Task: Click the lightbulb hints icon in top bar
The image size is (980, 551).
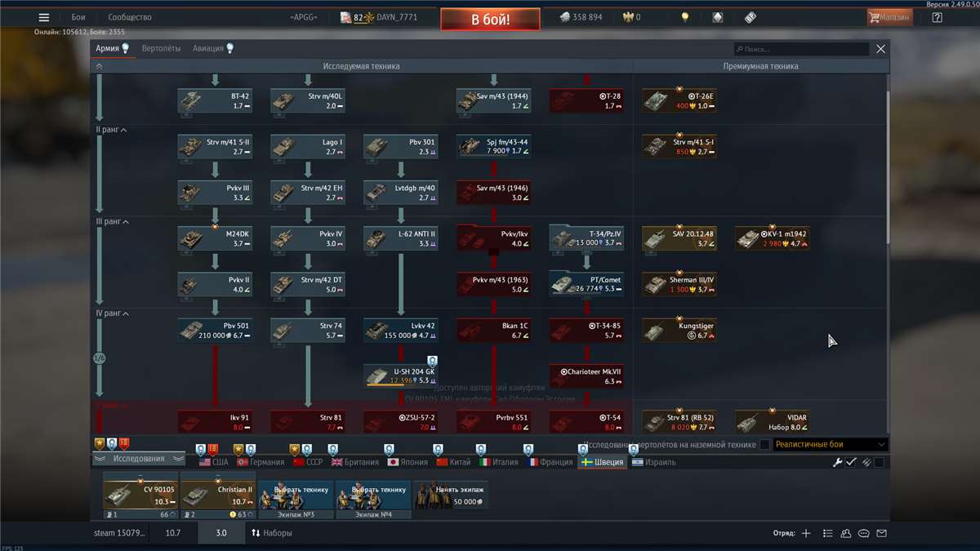Action: click(x=685, y=17)
